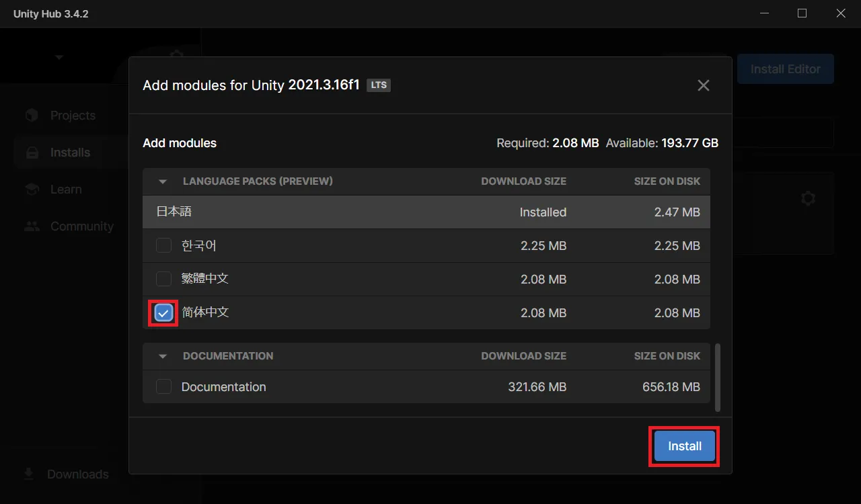Click the Installed status text for 日本語
This screenshot has width=861, height=504.
point(544,212)
